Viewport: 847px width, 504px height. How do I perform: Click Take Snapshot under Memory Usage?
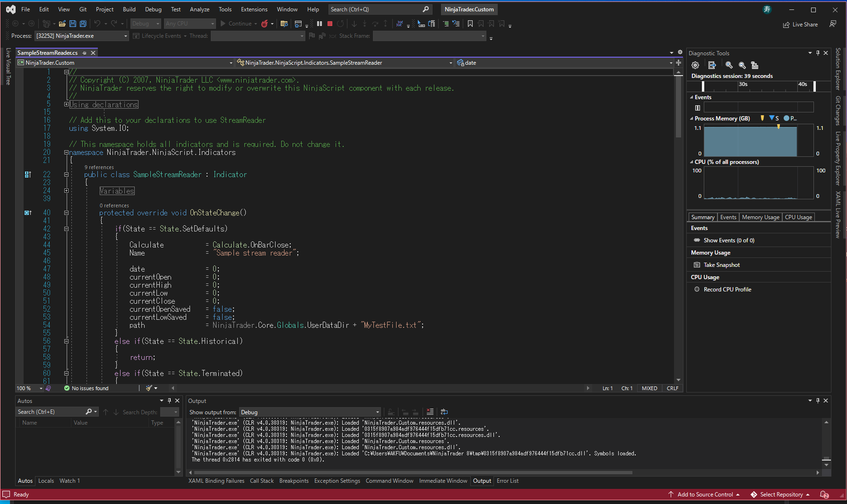point(721,265)
